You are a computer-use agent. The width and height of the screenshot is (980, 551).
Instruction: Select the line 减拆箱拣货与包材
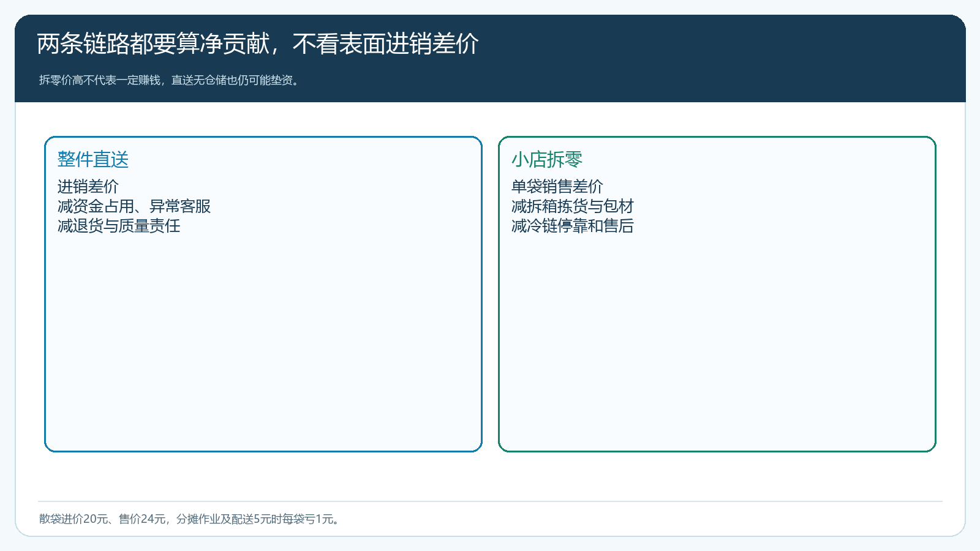click(573, 206)
